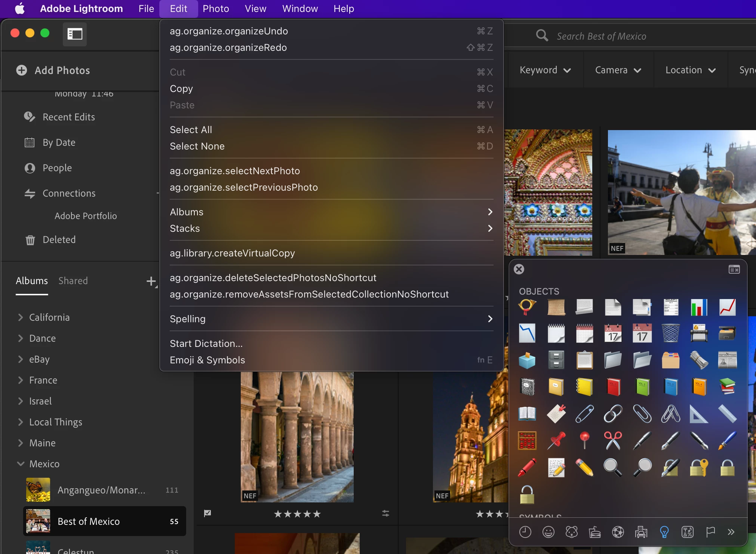Click the Add Photos plus icon
The image size is (756, 554).
pos(22,70)
